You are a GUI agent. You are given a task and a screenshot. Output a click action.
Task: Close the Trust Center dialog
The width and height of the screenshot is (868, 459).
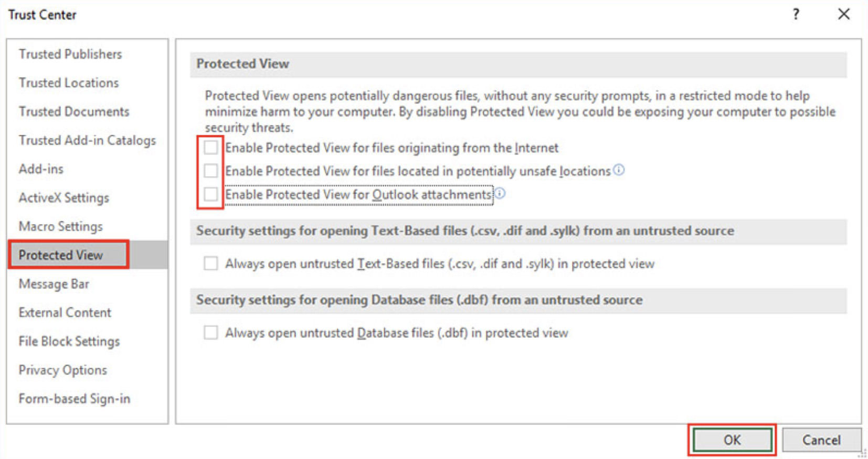[843, 14]
